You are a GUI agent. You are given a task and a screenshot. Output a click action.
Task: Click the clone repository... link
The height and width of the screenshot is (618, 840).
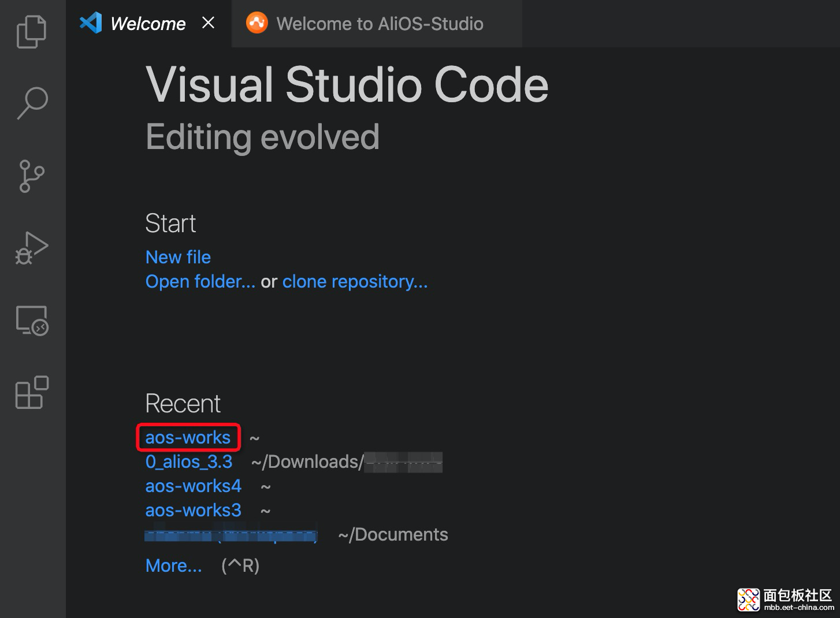(355, 282)
